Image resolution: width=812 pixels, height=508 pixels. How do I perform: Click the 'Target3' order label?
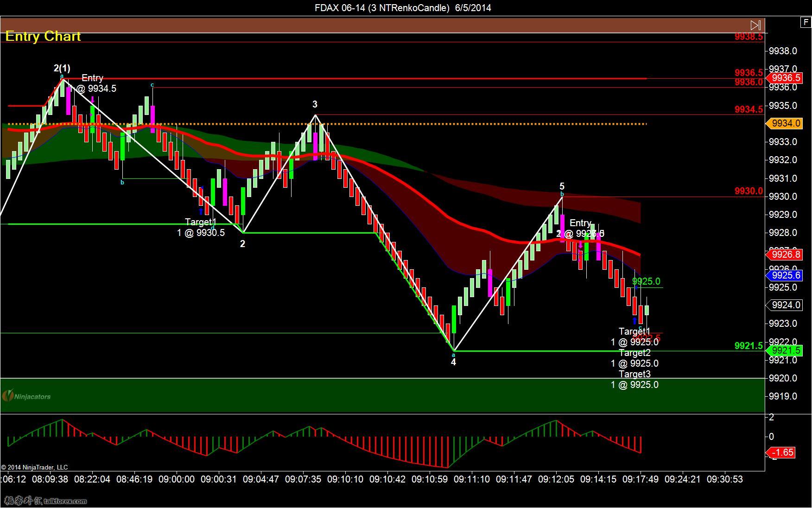point(634,374)
